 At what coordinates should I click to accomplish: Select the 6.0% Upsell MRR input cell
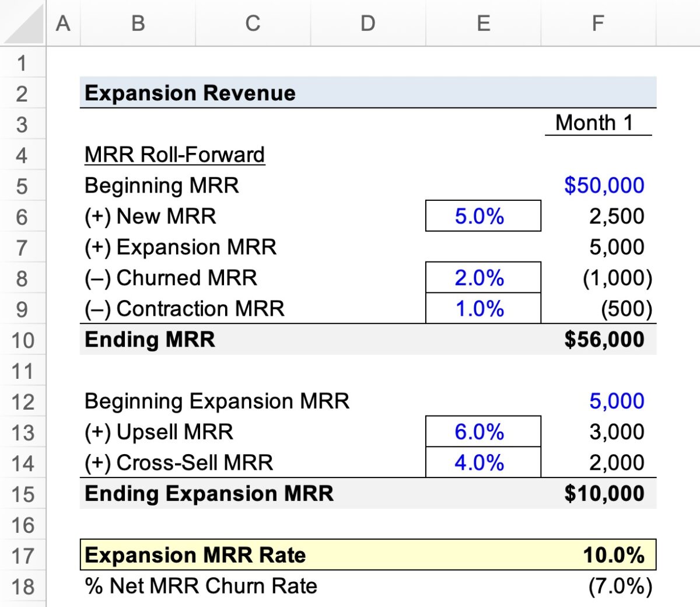click(483, 432)
